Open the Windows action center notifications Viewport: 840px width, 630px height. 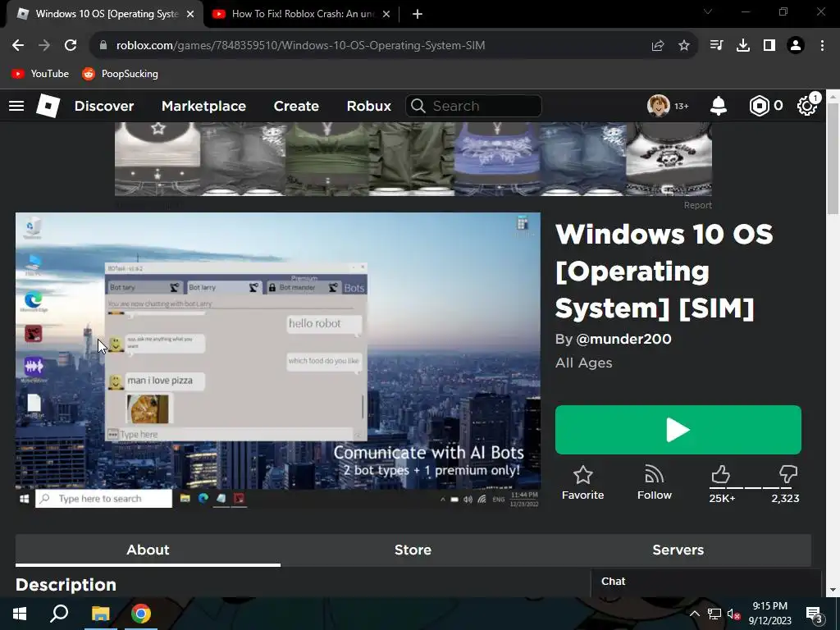coord(815,614)
